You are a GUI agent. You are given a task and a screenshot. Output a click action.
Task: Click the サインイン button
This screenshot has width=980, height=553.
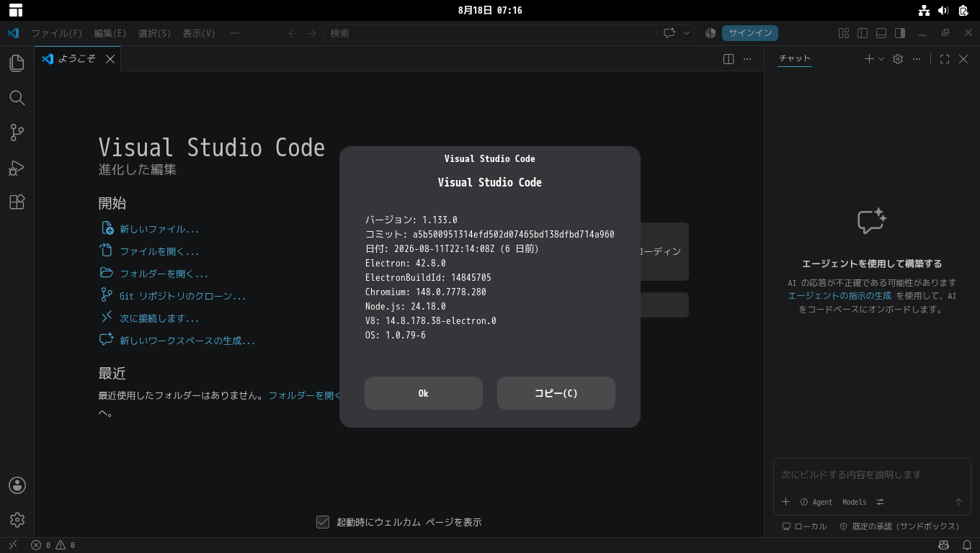tap(750, 33)
